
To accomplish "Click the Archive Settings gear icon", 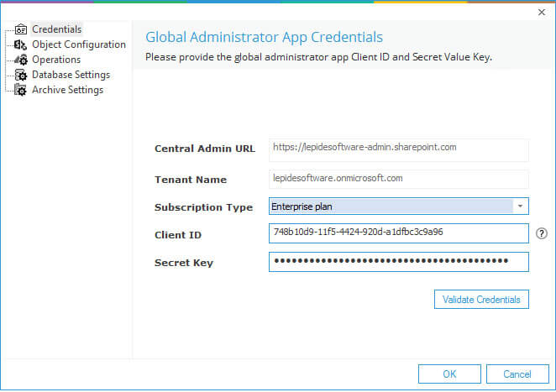I will coord(22,90).
